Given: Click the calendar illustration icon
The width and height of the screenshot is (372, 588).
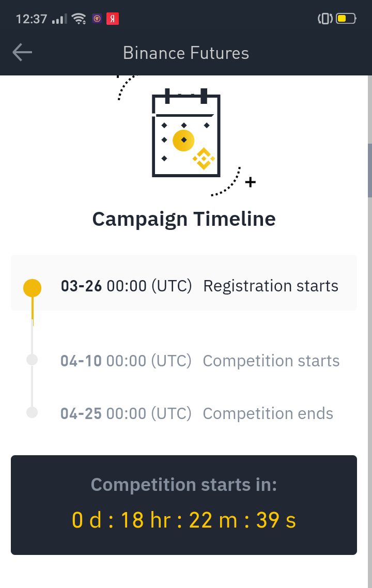Looking at the screenshot, I should [x=186, y=132].
